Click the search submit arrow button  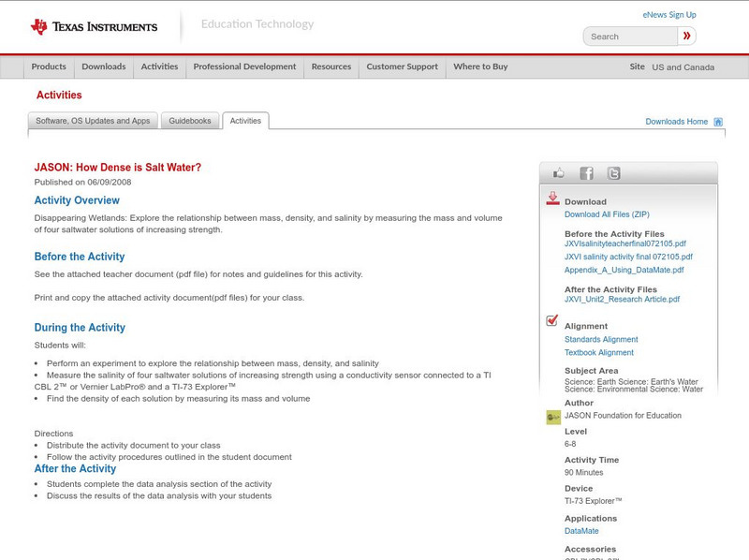[686, 37]
